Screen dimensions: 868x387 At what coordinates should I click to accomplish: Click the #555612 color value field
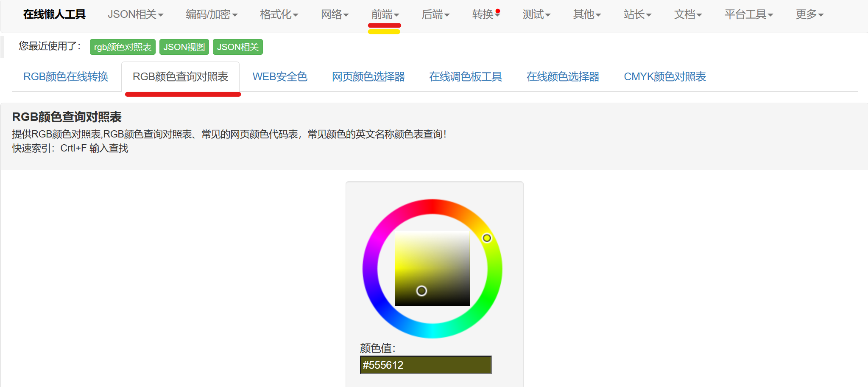[x=426, y=365]
